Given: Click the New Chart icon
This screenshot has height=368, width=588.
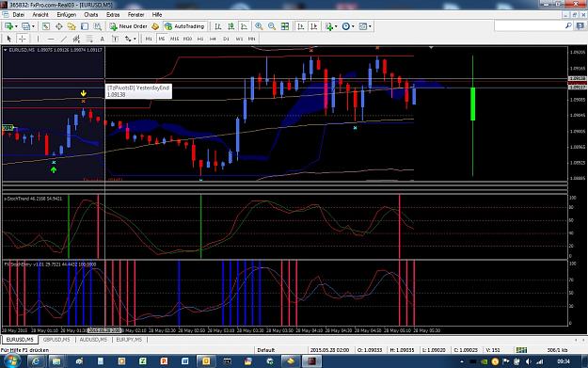Looking at the screenshot, I should [x=8, y=26].
